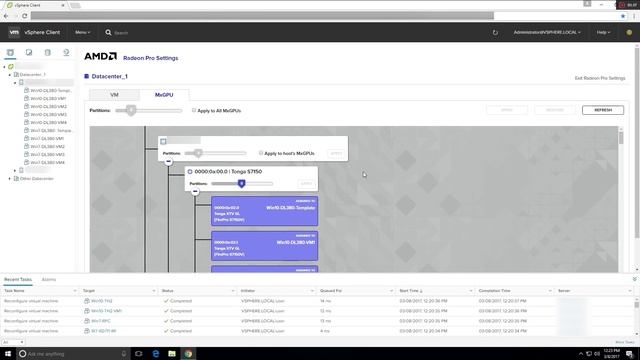Open the Task Name column filter dropdown
Viewport: 640px width, 360px height.
pyautogui.click(x=75, y=291)
